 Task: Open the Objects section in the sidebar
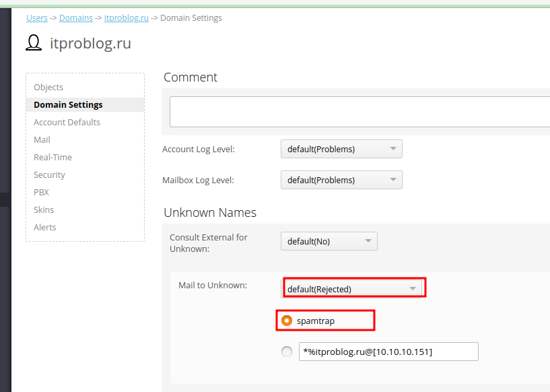[x=48, y=87]
